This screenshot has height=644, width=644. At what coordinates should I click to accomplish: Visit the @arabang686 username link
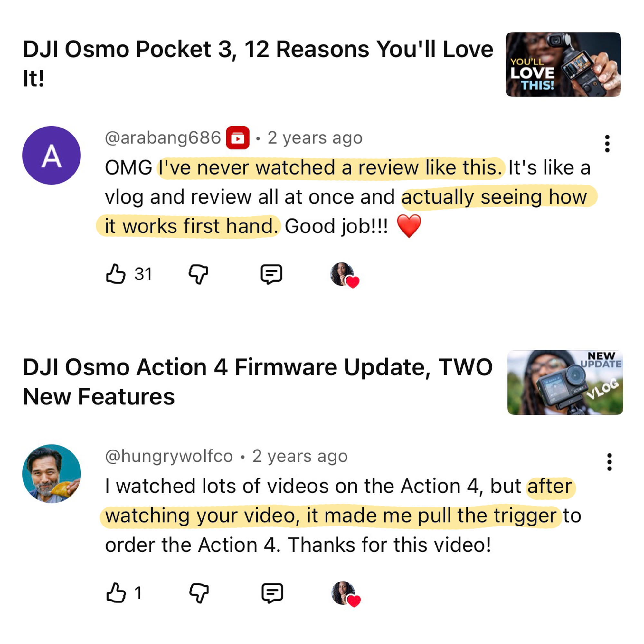(x=163, y=138)
